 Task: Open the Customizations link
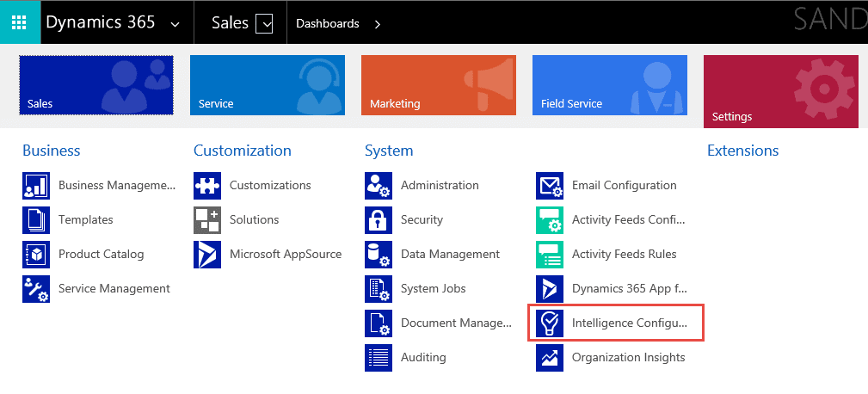(270, 185)
